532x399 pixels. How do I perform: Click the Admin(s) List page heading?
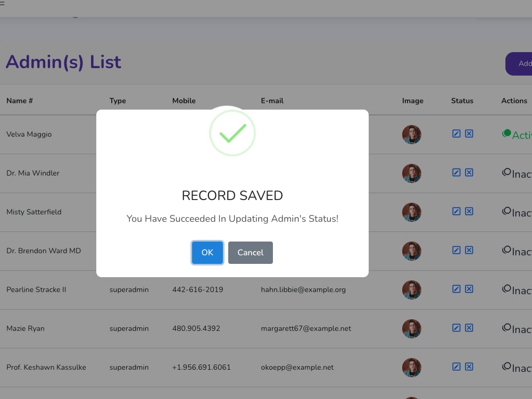click(63, 62)
